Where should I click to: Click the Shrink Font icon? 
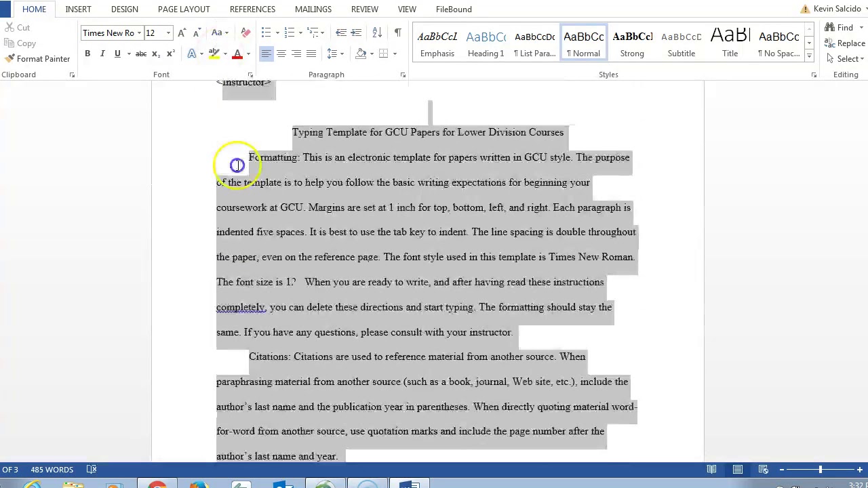197,33
